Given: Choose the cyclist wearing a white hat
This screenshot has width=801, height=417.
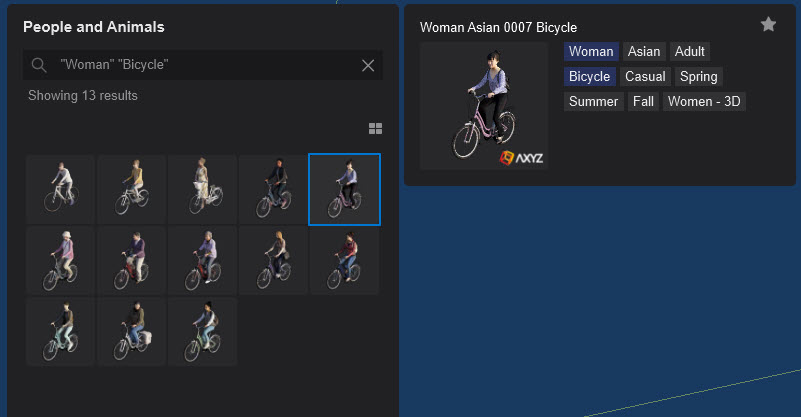Looking at the screenshot, I should click(x=61, y=260).
